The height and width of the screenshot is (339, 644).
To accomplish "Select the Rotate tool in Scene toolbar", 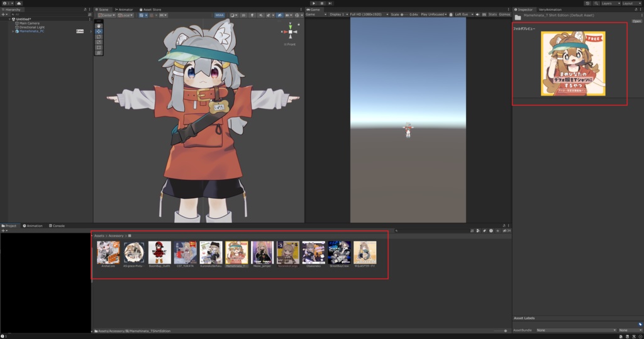I will [99, 36].
